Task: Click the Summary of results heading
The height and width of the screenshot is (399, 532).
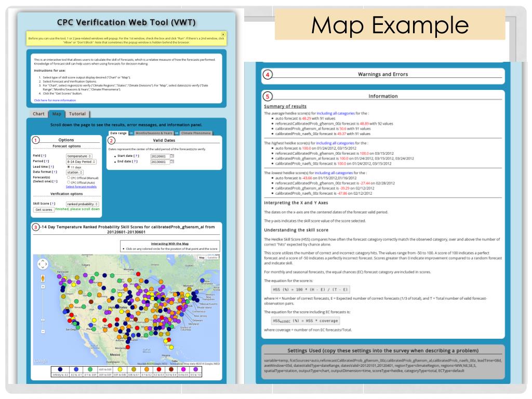Action: point(285,106)
